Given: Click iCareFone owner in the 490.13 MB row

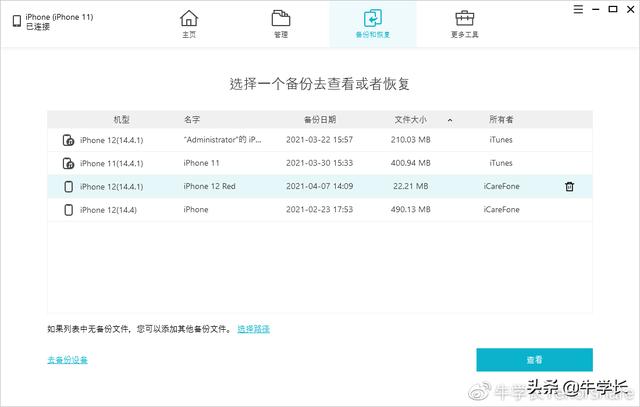Looking at the screenshot, I should 502,209.
